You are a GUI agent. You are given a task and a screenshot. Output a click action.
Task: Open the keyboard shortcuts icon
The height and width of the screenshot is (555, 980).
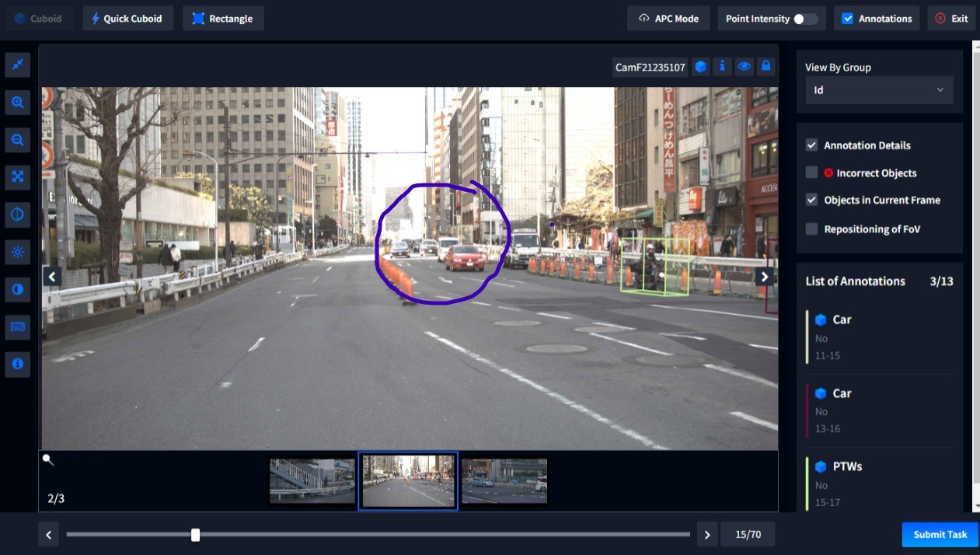(18, 326)
